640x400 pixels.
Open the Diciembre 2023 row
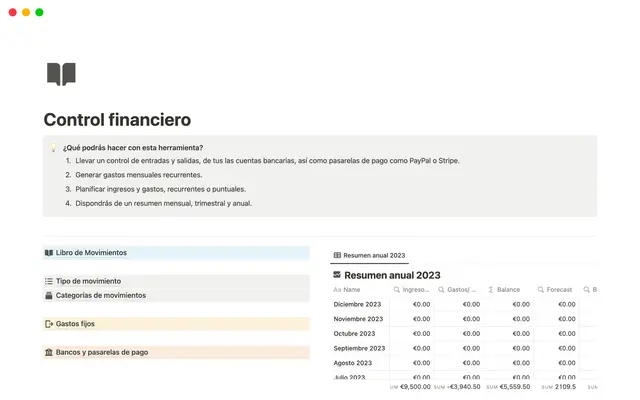(357, 304)
